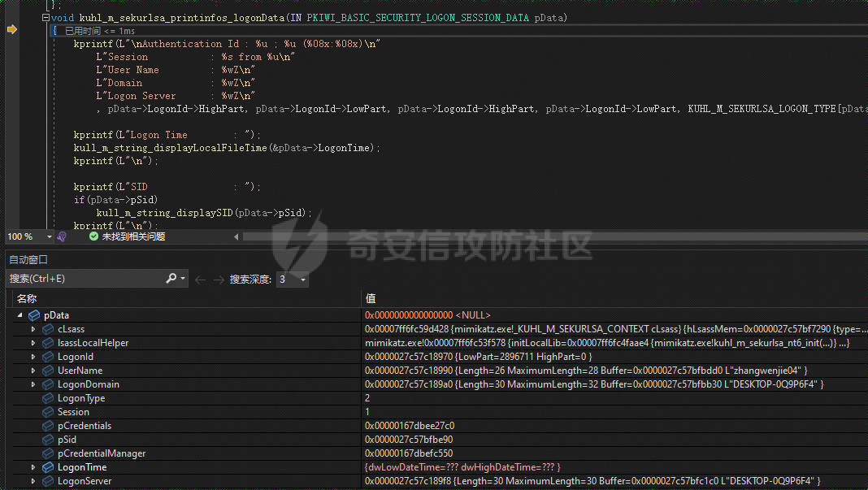Click the search forward arrow

click(x=219, y=280)
